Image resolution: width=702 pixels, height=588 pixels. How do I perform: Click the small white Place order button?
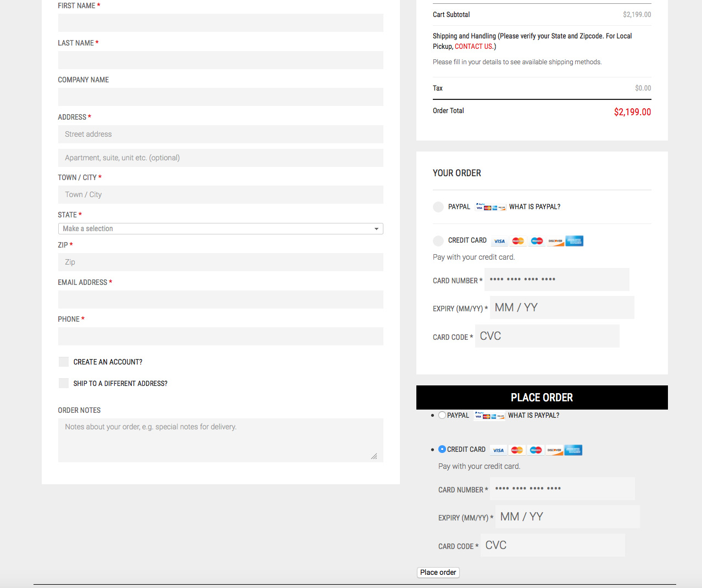438,572
